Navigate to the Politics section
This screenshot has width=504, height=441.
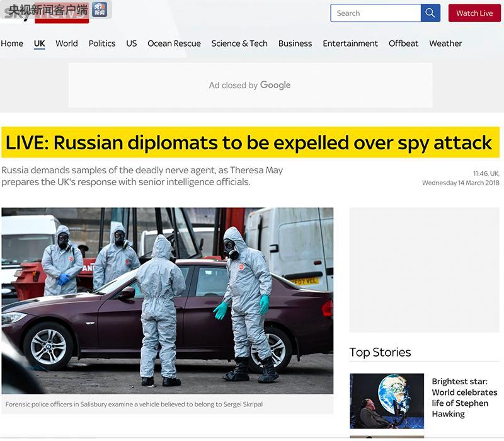102,43
